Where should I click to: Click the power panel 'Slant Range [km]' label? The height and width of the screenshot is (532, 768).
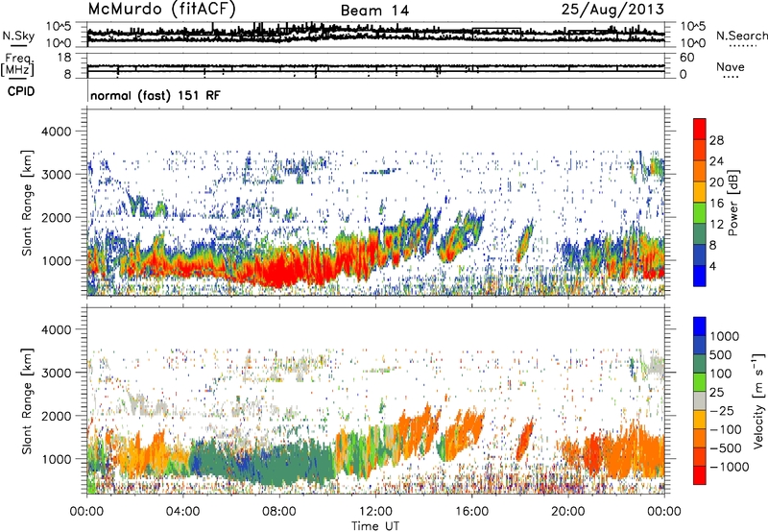27,203
